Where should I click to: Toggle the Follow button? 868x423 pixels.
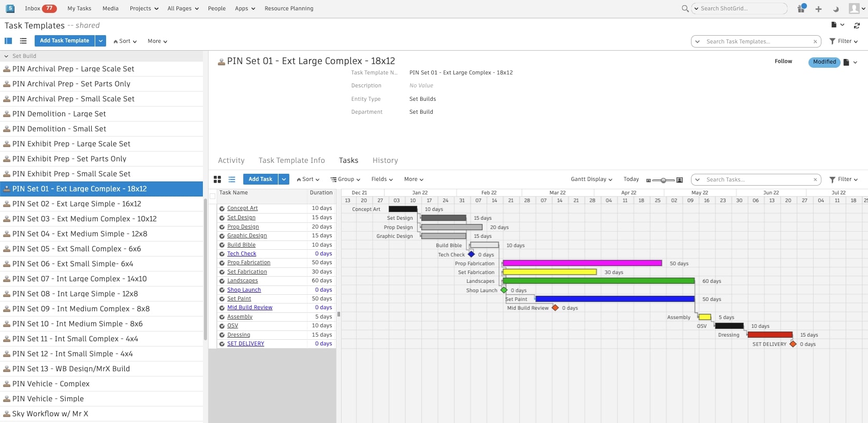point(783,62)
